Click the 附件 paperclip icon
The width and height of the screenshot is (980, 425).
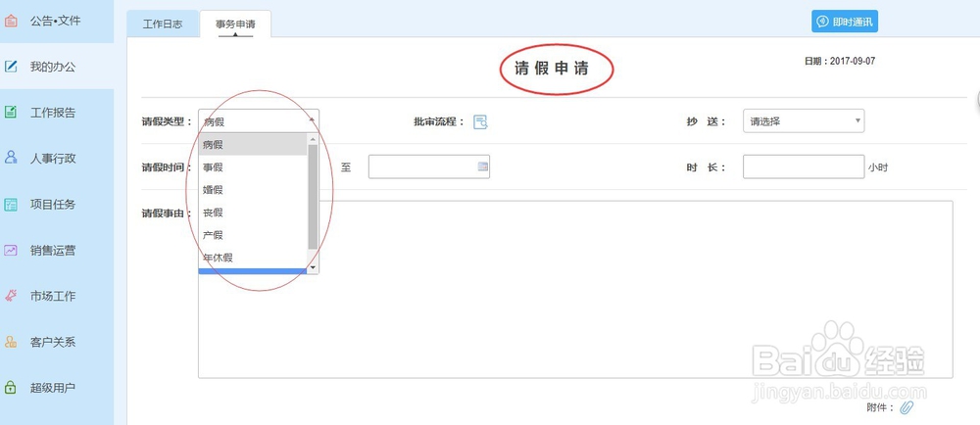[x=906, y=407]
